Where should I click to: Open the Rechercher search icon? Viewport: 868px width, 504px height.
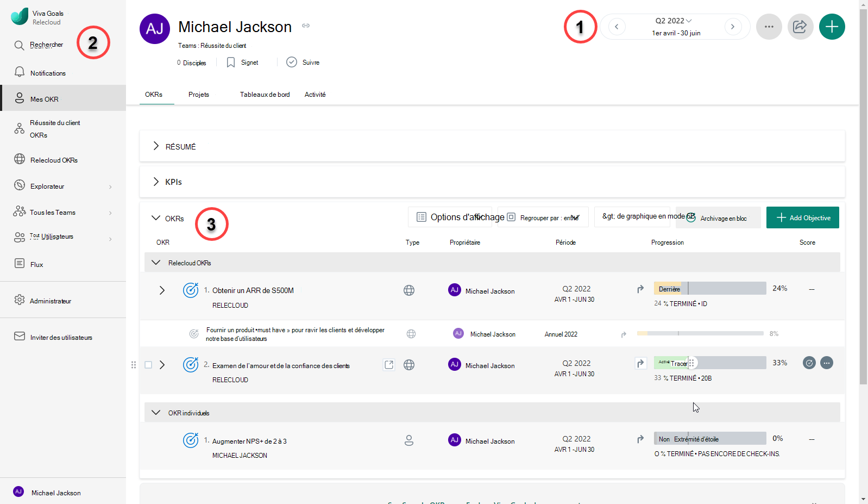(19, 45)
